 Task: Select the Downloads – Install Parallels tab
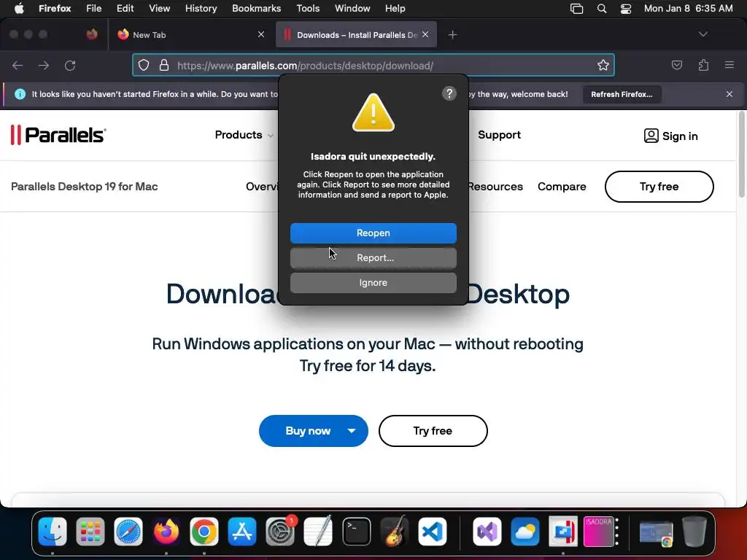(356, 35)
